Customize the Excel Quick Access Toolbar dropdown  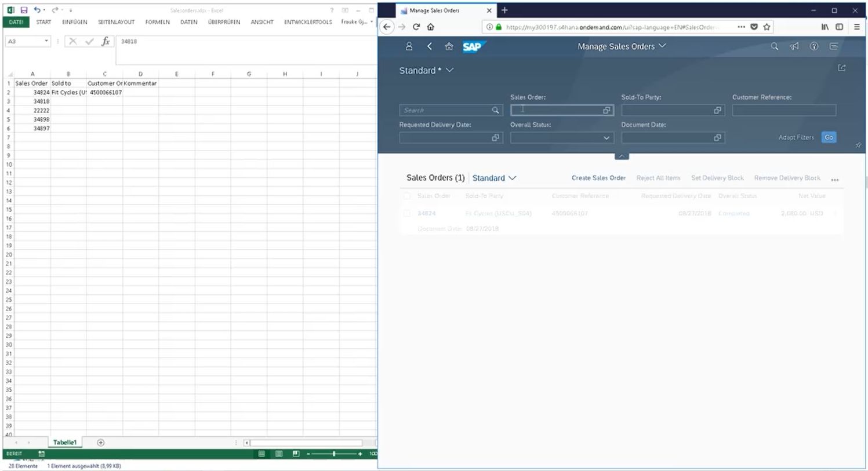[x=70, y=10]
